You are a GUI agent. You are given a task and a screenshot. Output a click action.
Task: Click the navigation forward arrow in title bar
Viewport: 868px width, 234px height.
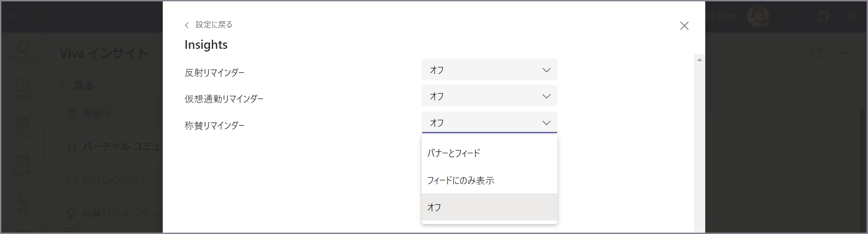pyautogui.click(x=33, y=17)
